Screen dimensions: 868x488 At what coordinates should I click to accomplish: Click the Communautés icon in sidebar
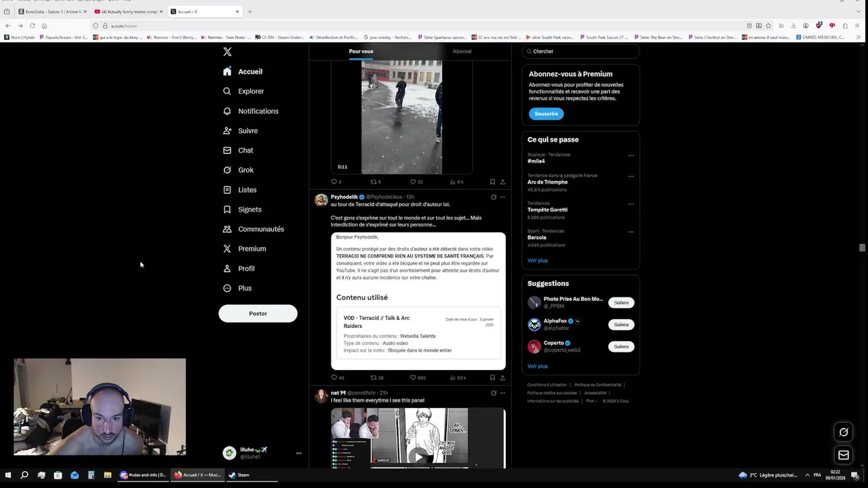(227, 229)
